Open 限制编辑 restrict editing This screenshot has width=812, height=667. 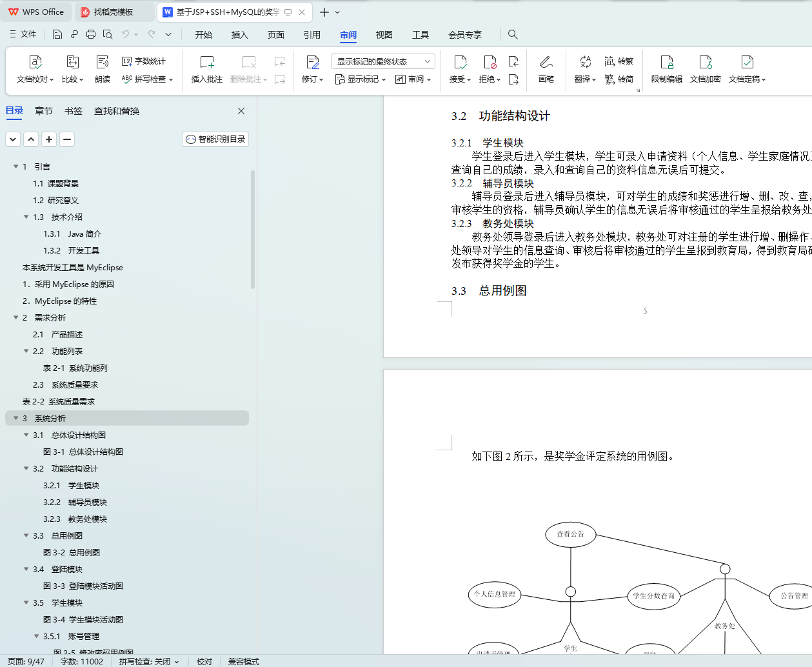(x=667, y=69)
